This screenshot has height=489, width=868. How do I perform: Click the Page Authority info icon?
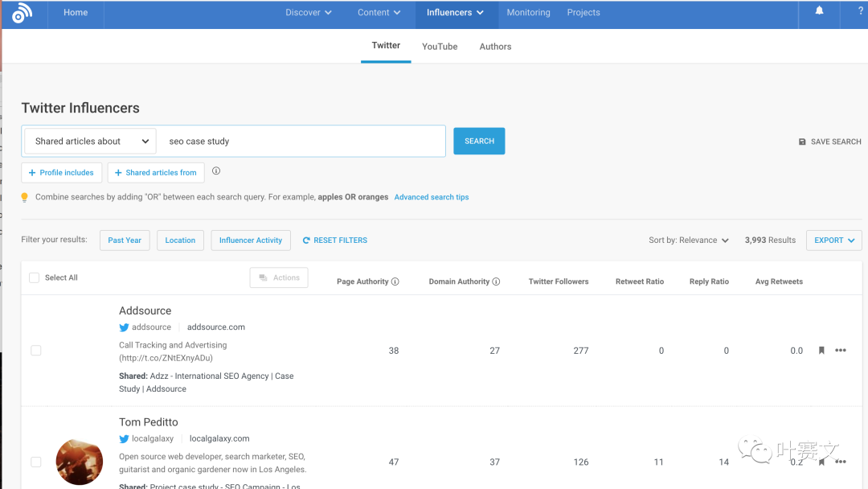395,281
